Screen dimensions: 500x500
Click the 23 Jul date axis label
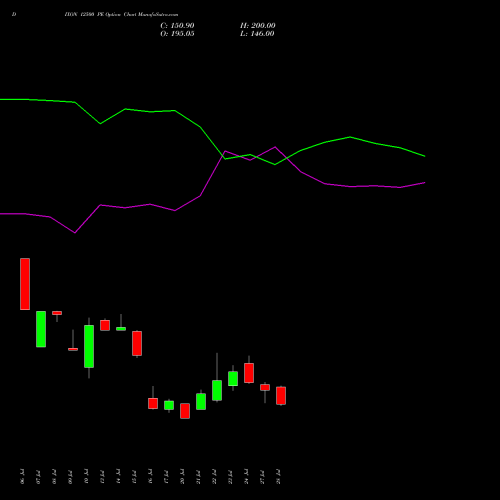(x=230, y=477)
